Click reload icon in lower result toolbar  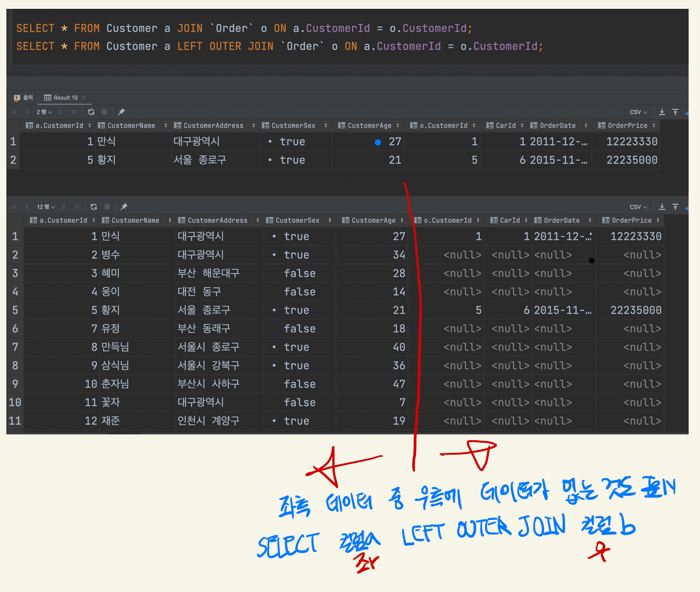(x=94, y=207)
